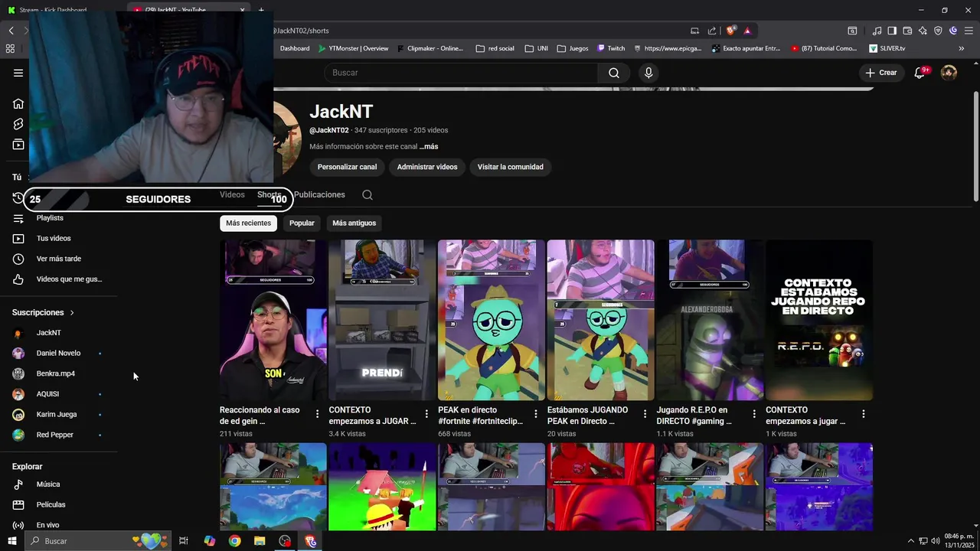Click the Crear button
This screenshot has width=980, height=551.
880,73
